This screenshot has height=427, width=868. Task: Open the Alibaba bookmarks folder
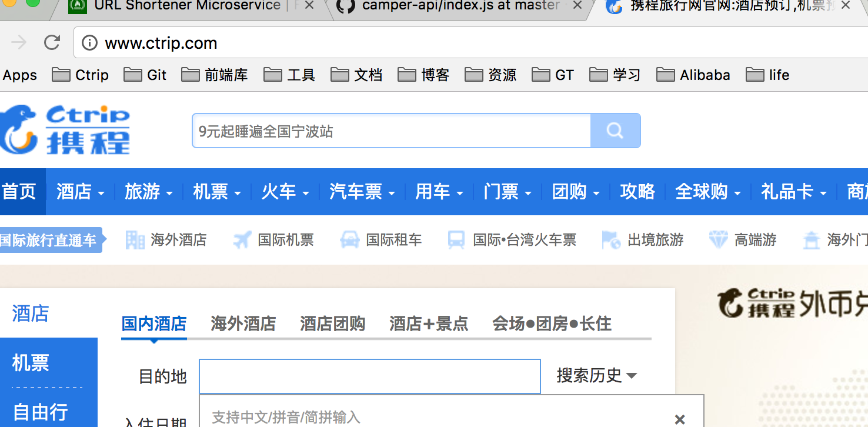tap(693, 75)
